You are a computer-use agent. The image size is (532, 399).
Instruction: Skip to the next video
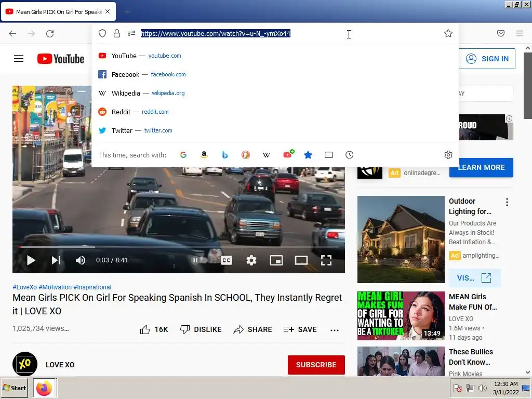click(56, 261)
